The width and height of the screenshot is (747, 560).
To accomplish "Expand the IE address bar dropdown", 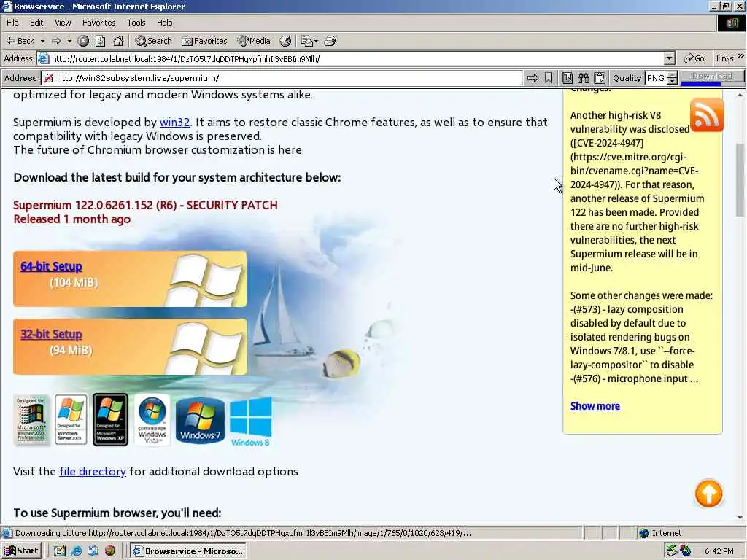I will pos(670,58).
